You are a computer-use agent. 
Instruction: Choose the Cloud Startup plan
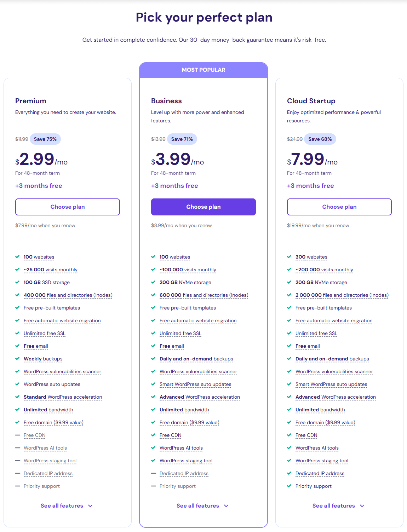tap(339, 207)
